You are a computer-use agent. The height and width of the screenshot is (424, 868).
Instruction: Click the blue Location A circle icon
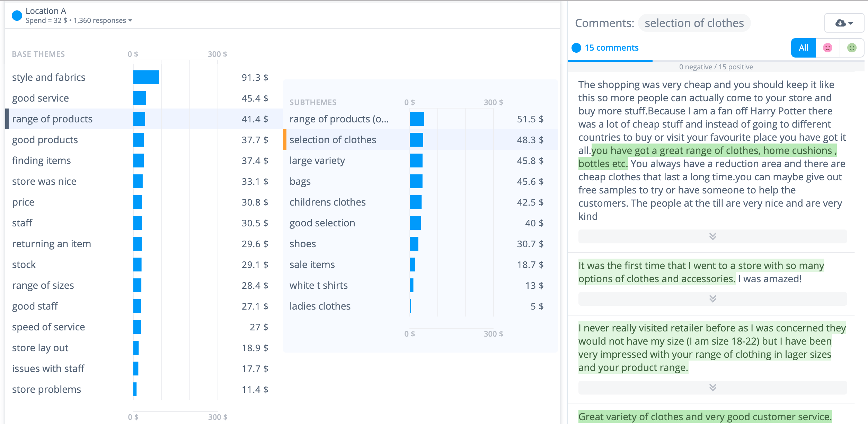click(x=17, y=16)
